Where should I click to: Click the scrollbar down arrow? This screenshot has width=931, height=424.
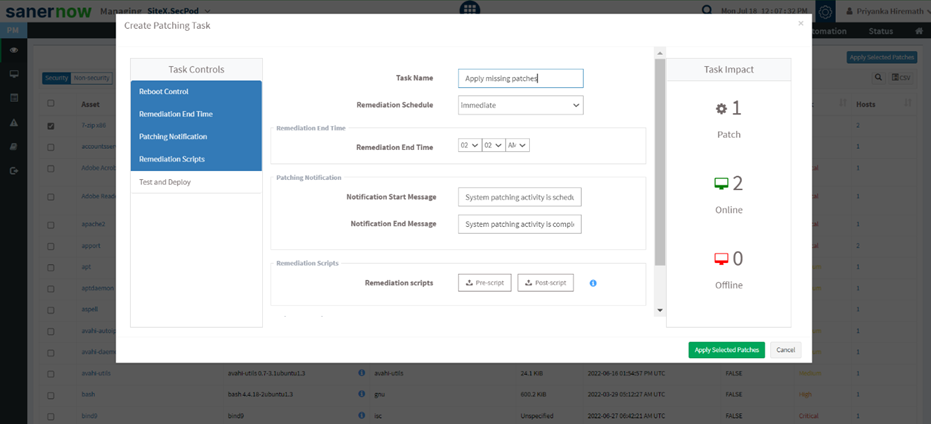coord(660,311)
